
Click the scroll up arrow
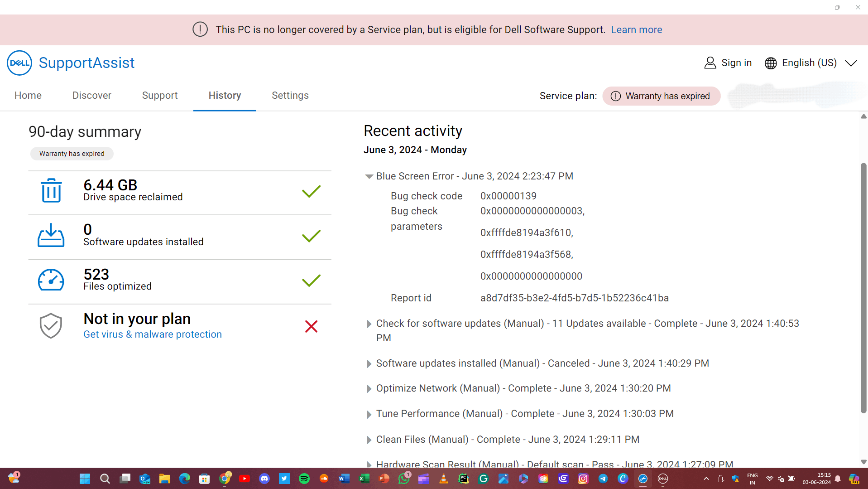[x=863, y=116]
